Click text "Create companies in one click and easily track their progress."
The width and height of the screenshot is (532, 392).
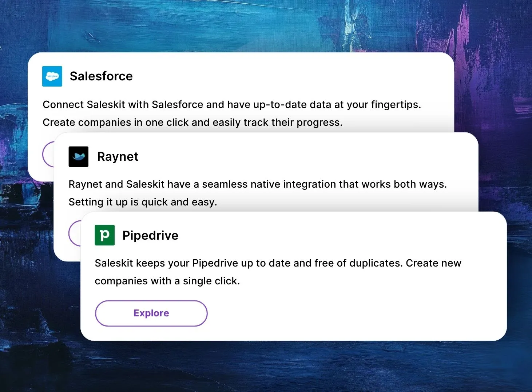pyautogui.click(x=192, y=123)
